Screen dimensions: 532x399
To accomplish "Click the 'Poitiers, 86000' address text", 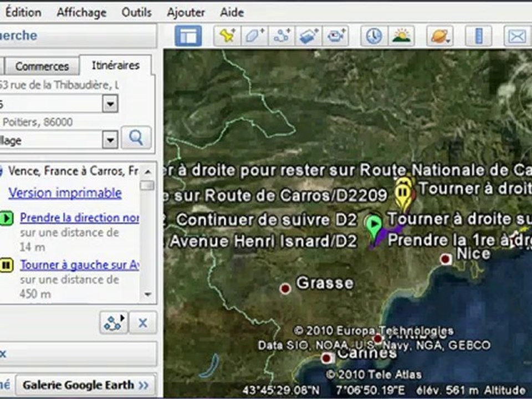I will (x=37, y=122).
